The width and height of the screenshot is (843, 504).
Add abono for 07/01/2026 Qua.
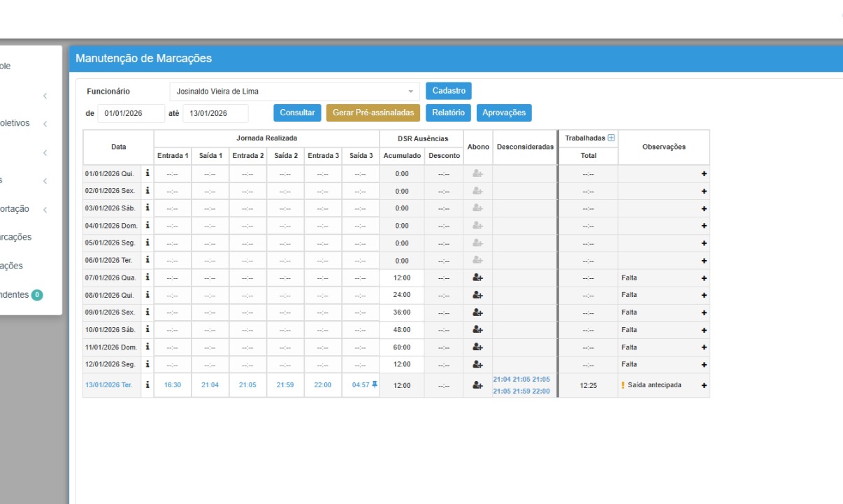click(477, 278)
